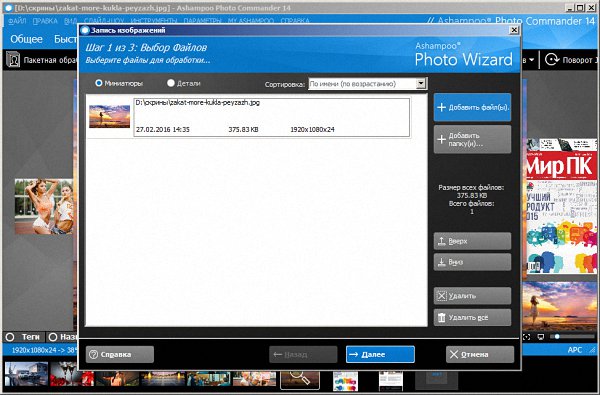Open the ФАЙЛ menu in main window
Viewport: 600px width, 395px height.
click(17, 21)
